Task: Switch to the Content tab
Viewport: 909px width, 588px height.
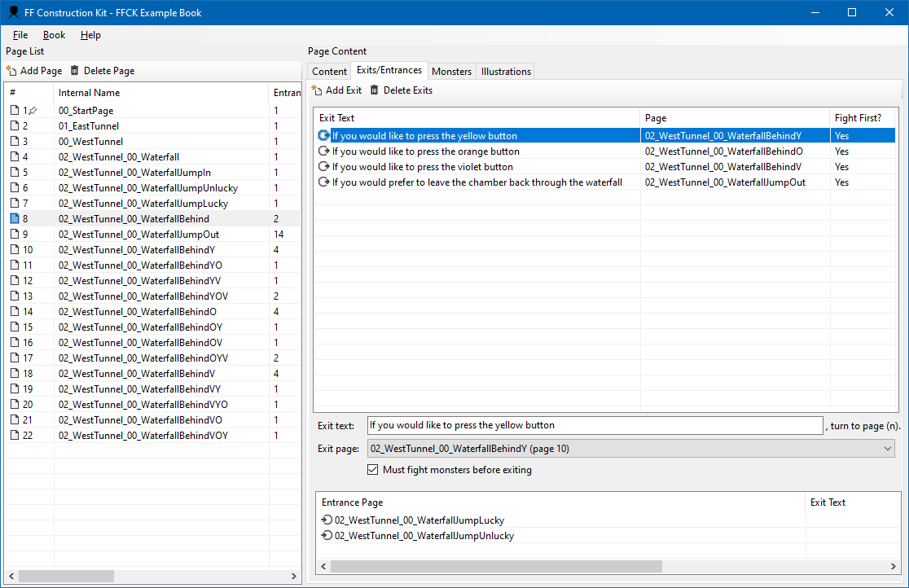Action: pos(330,72)
